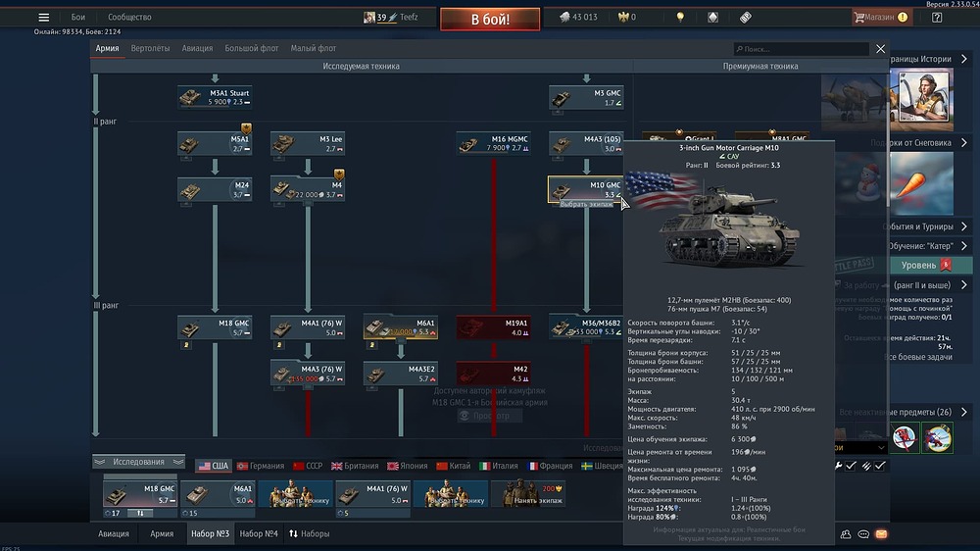Switch to the Малый флот tab
The width and height of the screenshot is (980, 551).
click(x=314, y=48)
